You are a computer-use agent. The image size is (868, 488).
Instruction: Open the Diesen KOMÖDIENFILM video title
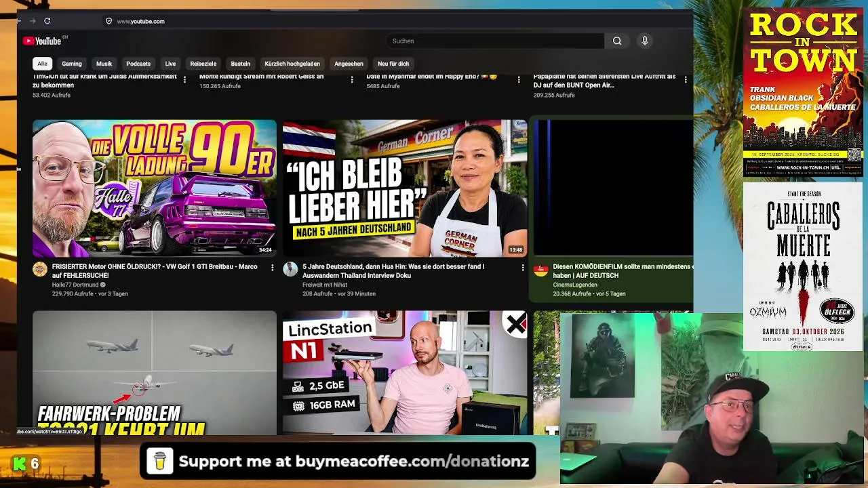click(x=623, y=271)
